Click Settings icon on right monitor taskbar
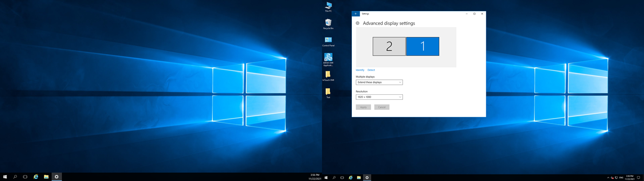Viewport: 644px width, 181px height. tap(367, 178)
